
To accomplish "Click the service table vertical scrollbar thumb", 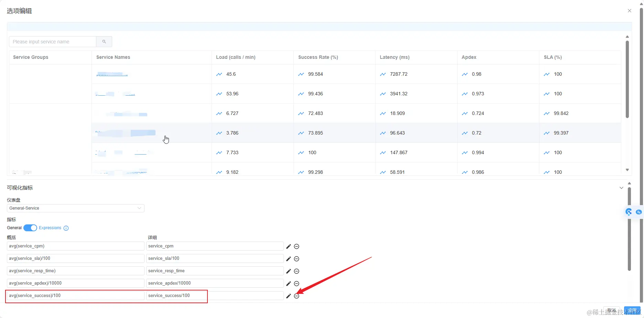I will [x=627, y=79].
